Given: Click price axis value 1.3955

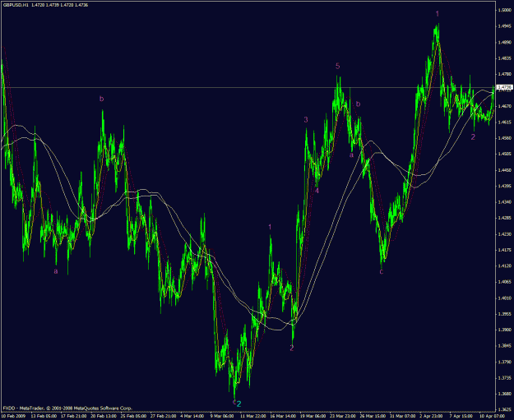Looking at the screenshot, I should (504, 314).
